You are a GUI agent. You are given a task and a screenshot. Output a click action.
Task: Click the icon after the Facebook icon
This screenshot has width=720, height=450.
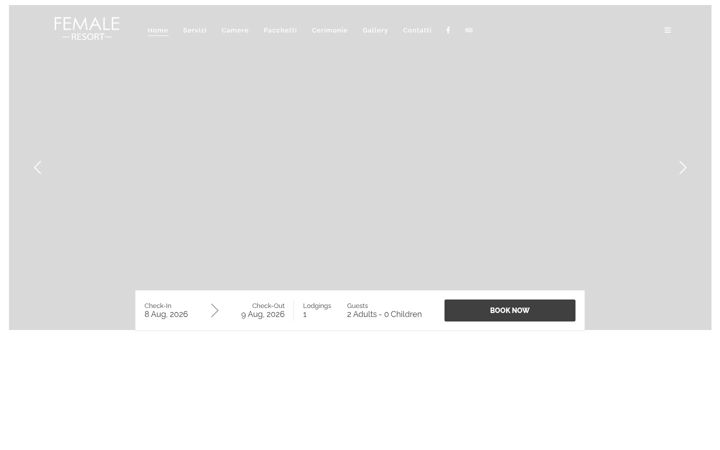click(x=469, y=30)
